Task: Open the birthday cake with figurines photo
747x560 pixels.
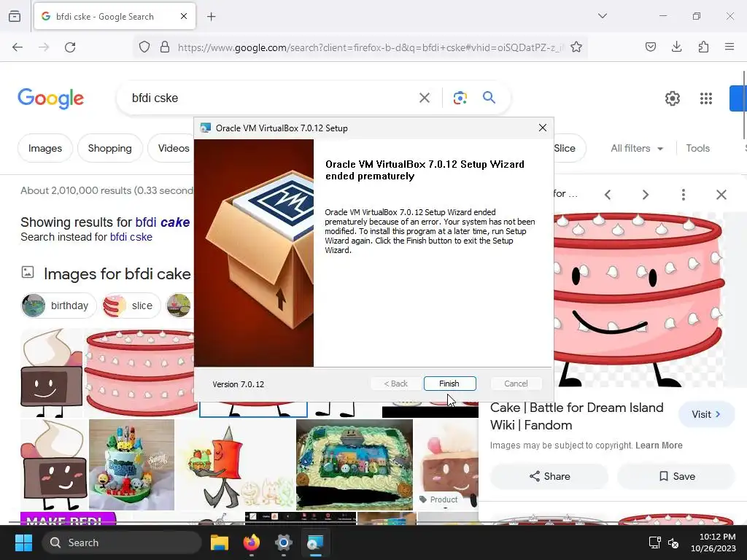Action: point(131,464)
